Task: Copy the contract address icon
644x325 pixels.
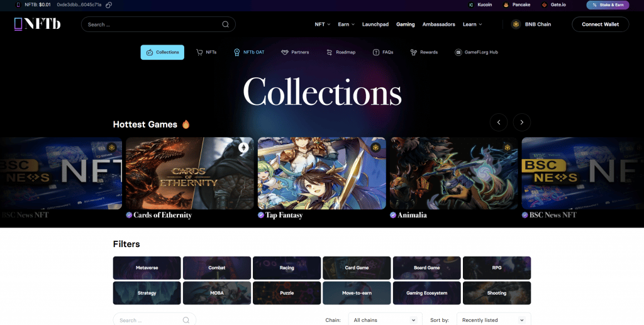Action: [109, 5]
